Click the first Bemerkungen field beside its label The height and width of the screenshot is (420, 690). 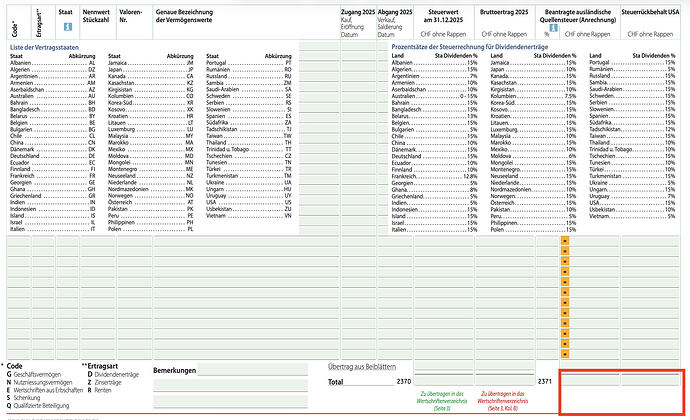[253, 370]
